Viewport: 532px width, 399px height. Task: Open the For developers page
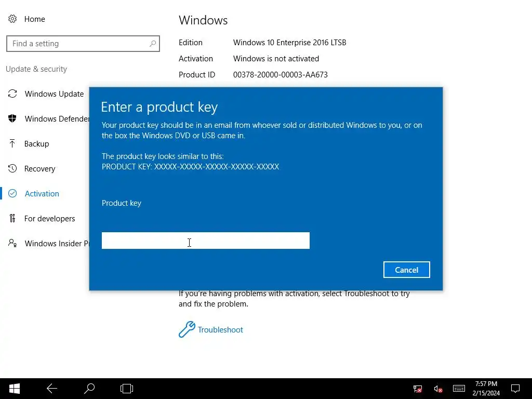point(50,219)
